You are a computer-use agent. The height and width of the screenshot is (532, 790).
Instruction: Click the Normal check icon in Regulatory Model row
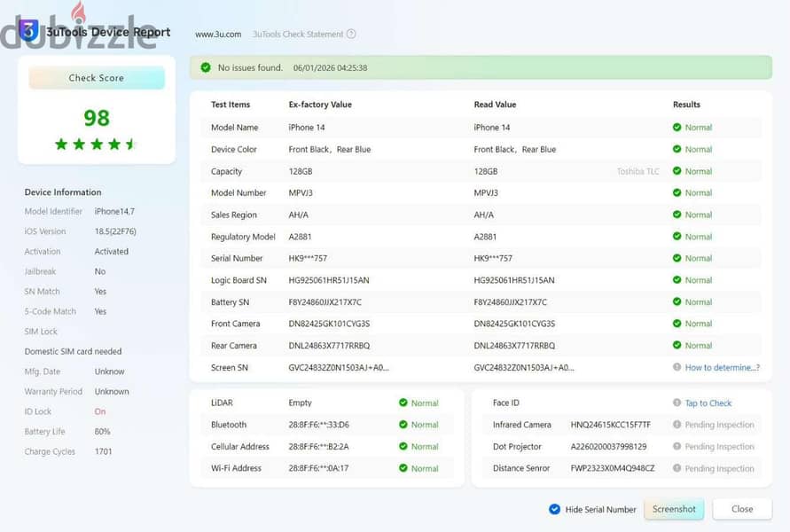click(677, 236)
